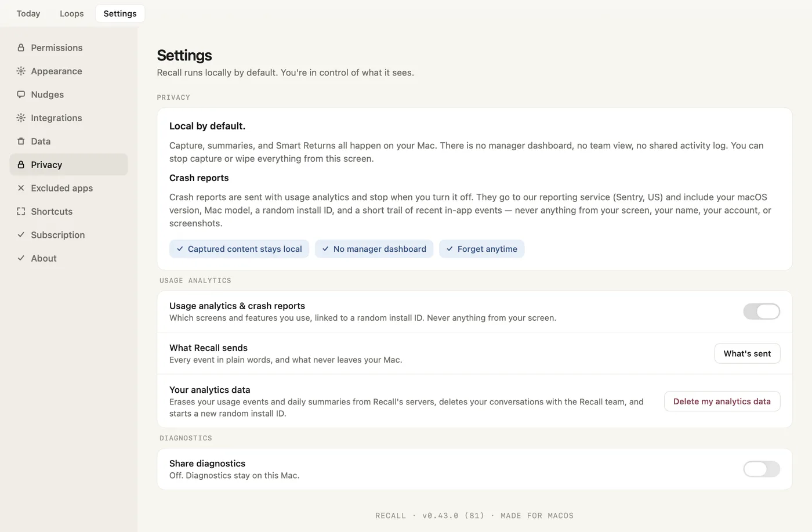Image resolution: width=812 pixels, height=532 pixels.
Task: Click the bracket icon beside Shortcuts
Action: [21, 211]
